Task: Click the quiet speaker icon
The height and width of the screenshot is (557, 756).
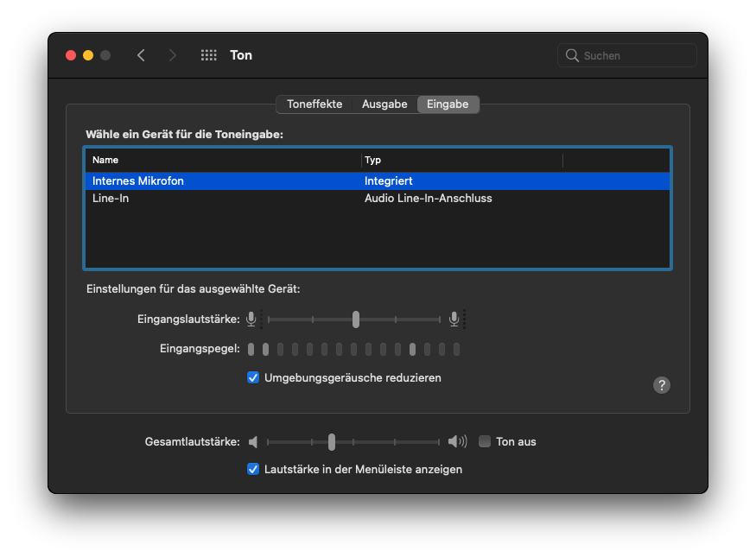Action: coord(253,442)
